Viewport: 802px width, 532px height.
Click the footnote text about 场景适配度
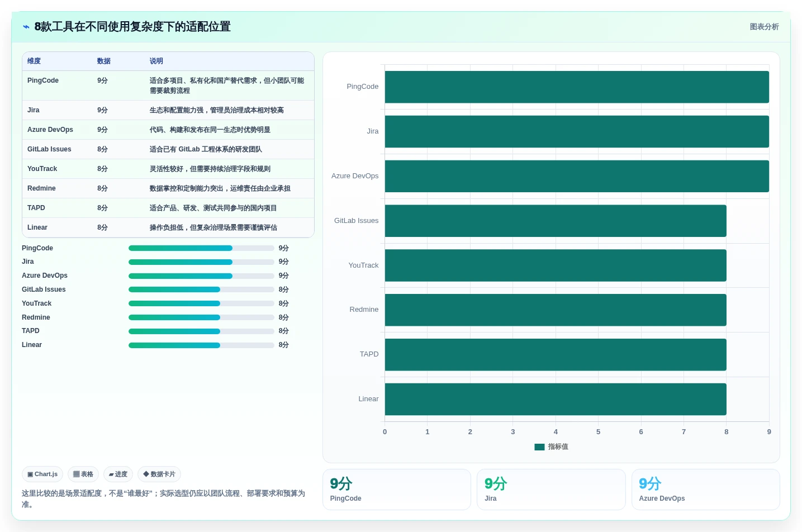(x=163, y=499)
